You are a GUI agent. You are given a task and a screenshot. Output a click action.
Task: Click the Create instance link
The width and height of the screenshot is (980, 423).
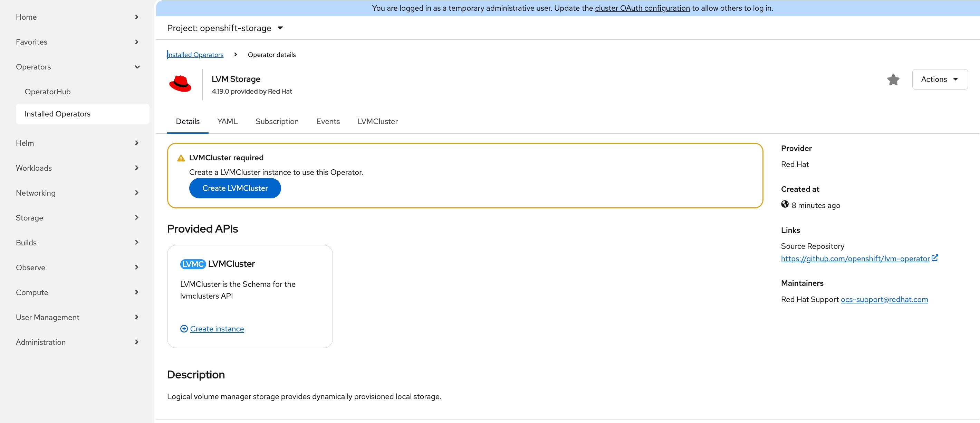[217, 329]
